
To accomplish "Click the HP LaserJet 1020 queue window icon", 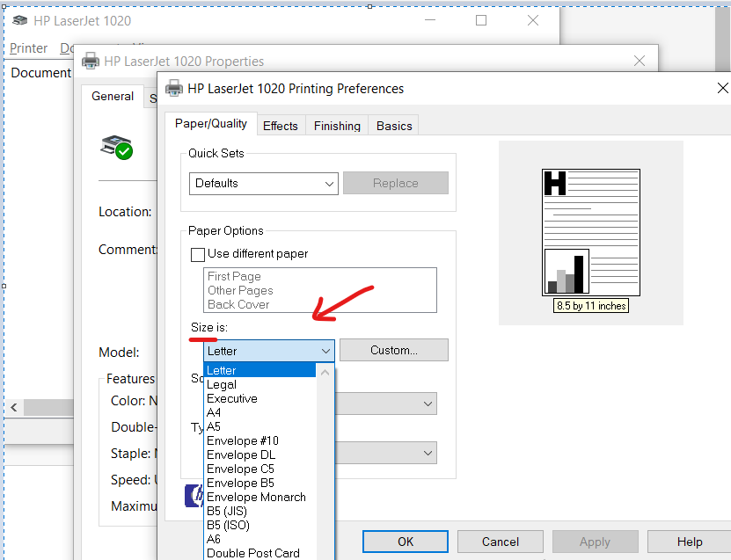I will pos(19,21).
